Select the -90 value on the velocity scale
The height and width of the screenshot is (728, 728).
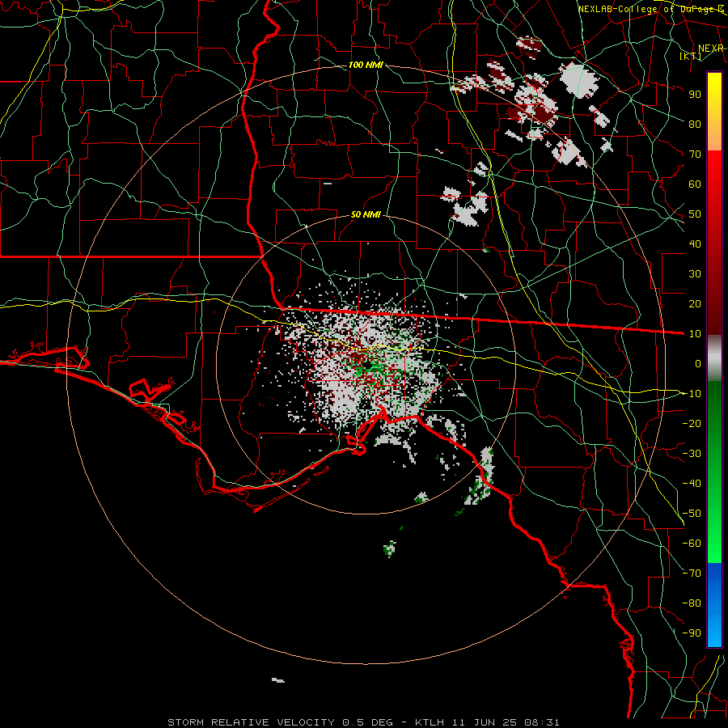click(x=692, y=633)
